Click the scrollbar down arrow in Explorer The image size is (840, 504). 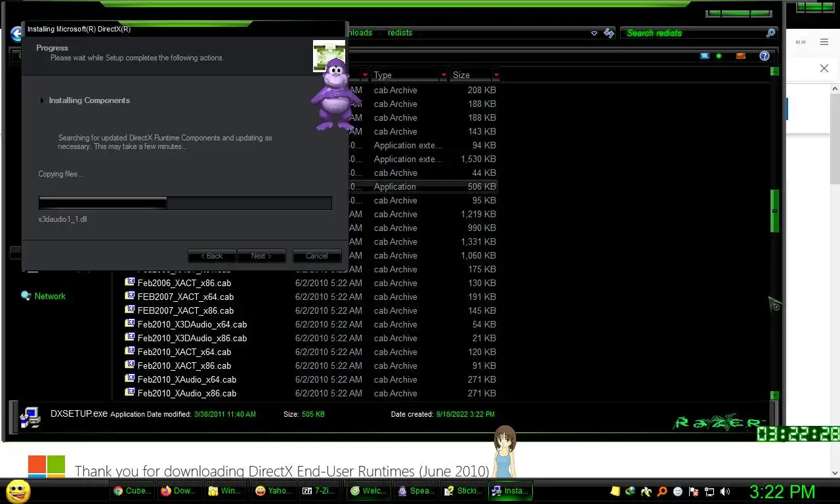tap(774, 396)
